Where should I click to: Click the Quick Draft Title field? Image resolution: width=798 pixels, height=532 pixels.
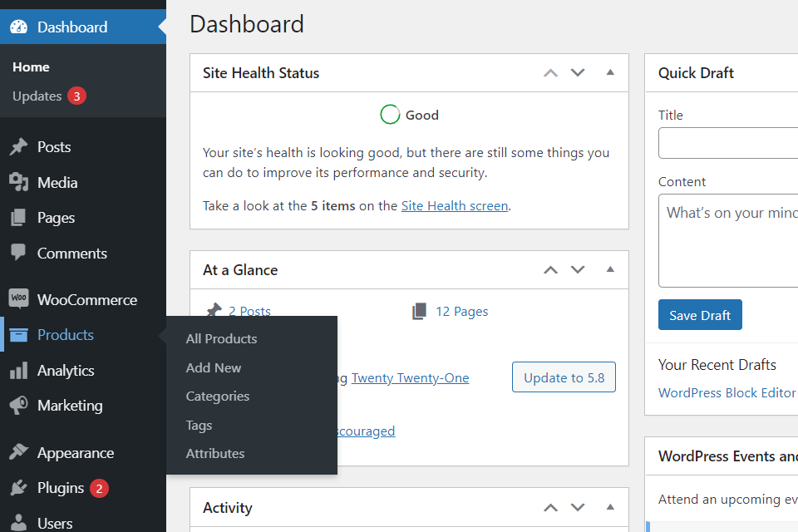coord(728,143)
